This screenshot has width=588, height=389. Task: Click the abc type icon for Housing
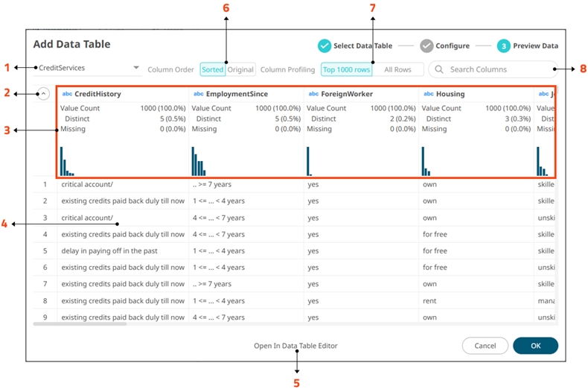coord(428,95)
